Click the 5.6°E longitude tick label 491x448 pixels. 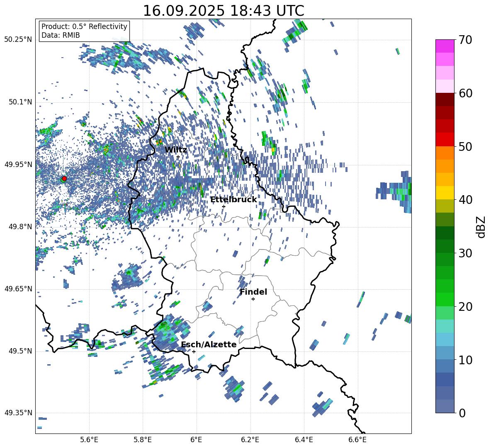pos(89,440)
